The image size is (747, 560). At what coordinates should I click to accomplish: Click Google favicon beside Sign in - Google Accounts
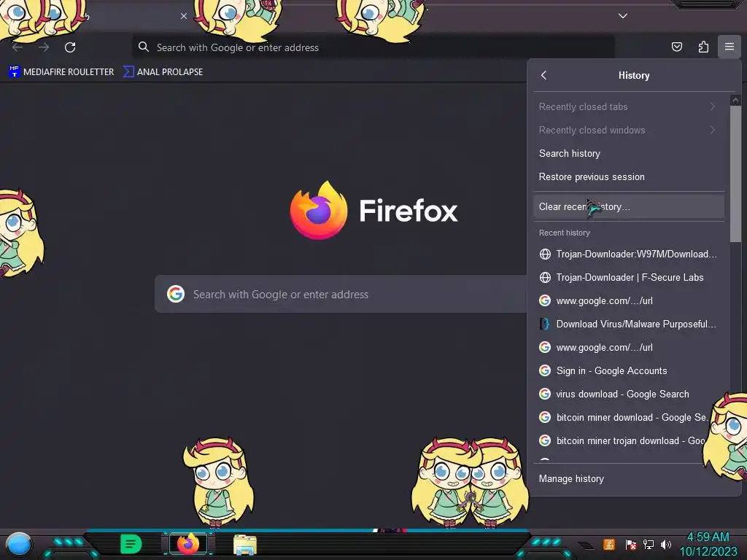(545, 370)
